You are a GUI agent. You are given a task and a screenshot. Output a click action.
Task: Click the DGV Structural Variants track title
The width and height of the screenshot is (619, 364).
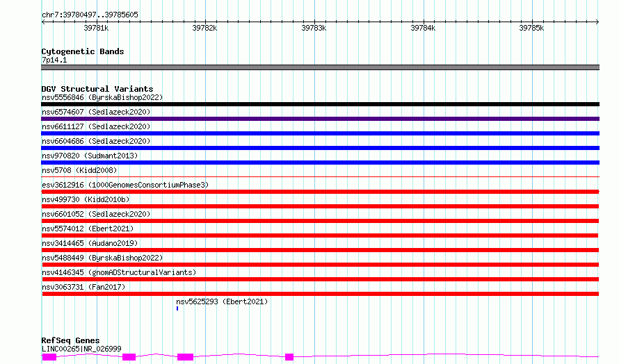97,89
